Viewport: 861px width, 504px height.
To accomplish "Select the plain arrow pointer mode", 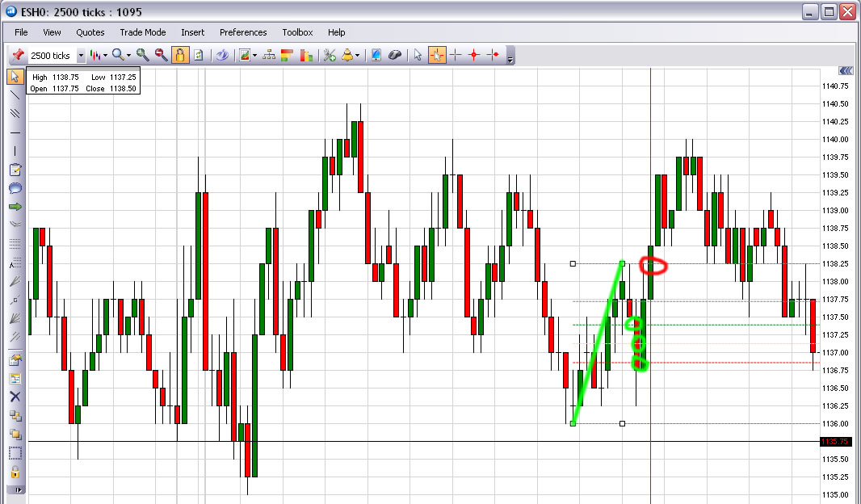I will click(418, 55).
